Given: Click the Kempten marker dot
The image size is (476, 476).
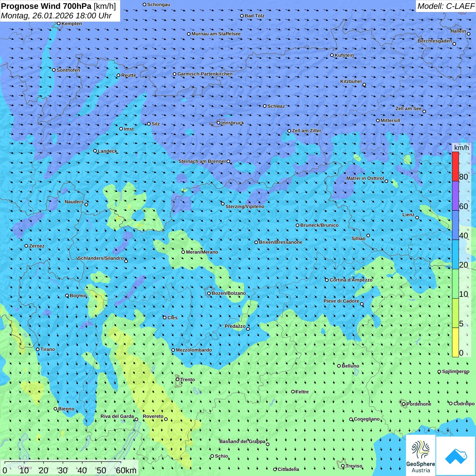Looking at the screenshot, I should click(x=58, y=23).
